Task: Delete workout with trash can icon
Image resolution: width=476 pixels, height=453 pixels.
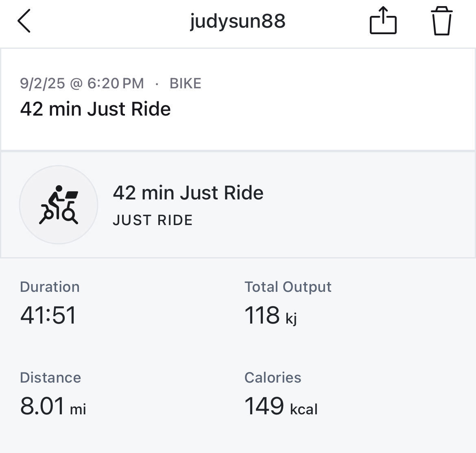Action: click(x=442, y=21)
